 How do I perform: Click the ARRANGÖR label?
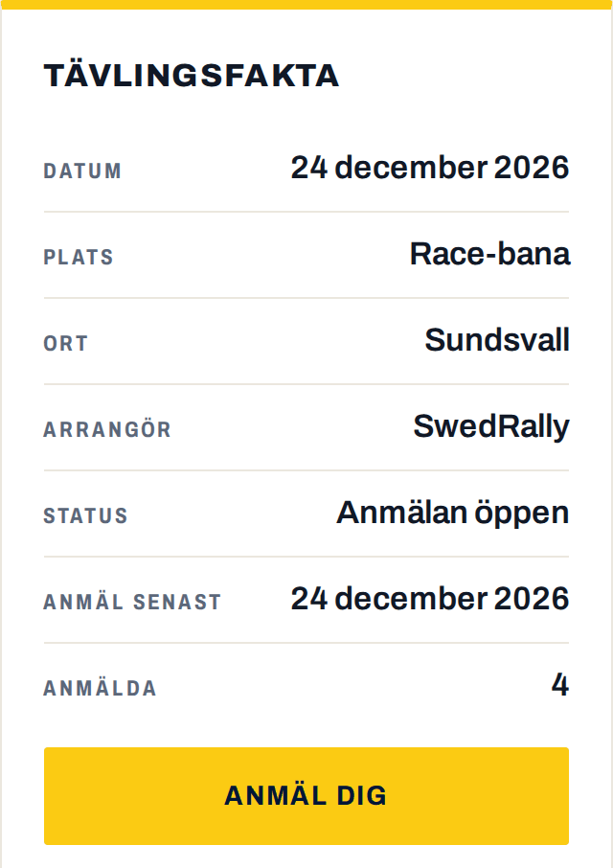107,429
